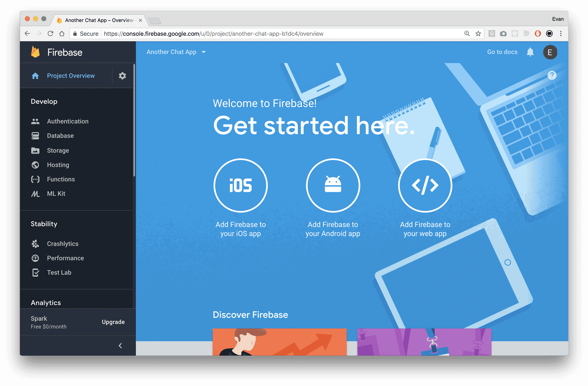Screen dimensions: 588x386
Task: Open the Go to docs link
Action: pos(502,52)
